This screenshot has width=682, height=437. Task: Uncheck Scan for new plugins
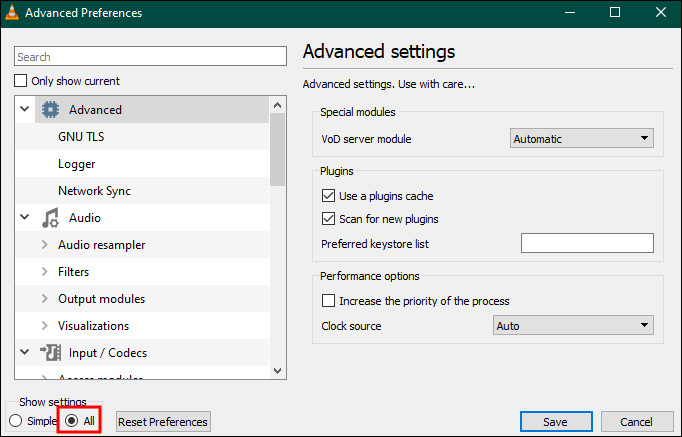click(328, 219)
